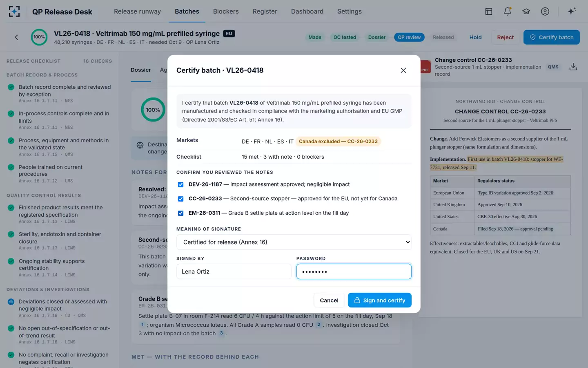Screen dimensions: 588x368
Task: Uncheck the CC-26-0233 note confirmation
Action: (x=180, y=199)
